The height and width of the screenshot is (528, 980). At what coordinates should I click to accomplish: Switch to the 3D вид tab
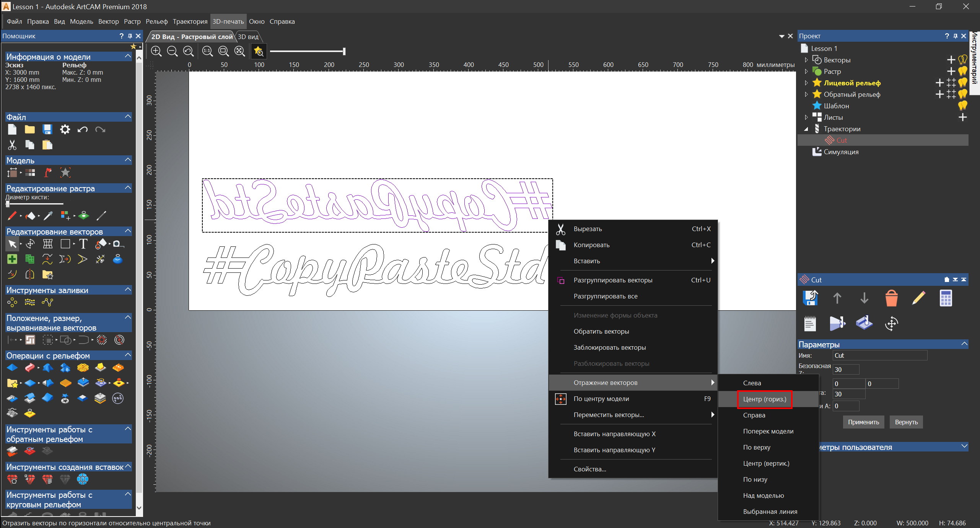(x=248, y=37)
